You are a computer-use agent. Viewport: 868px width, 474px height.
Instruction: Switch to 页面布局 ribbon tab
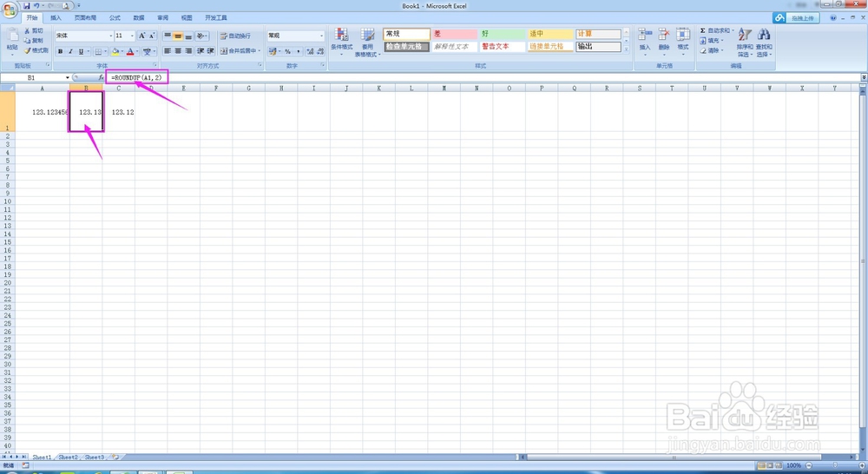[85, 17]
